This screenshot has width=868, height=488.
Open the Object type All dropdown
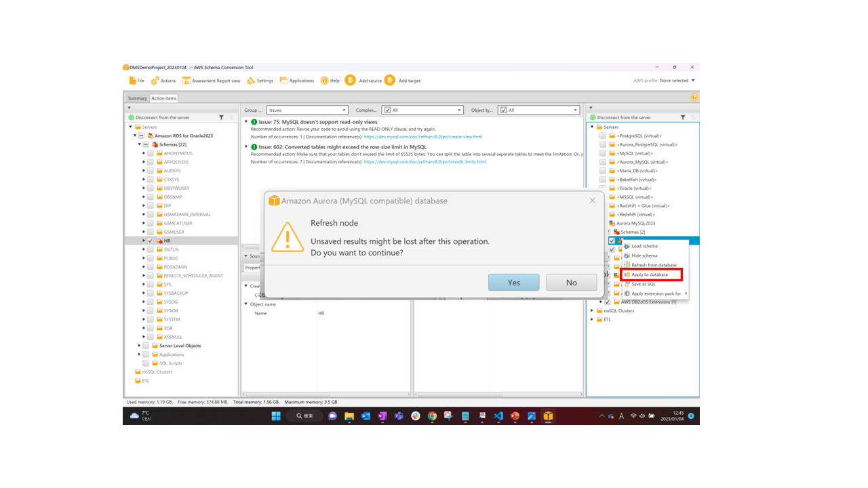[x=539, y=110]
